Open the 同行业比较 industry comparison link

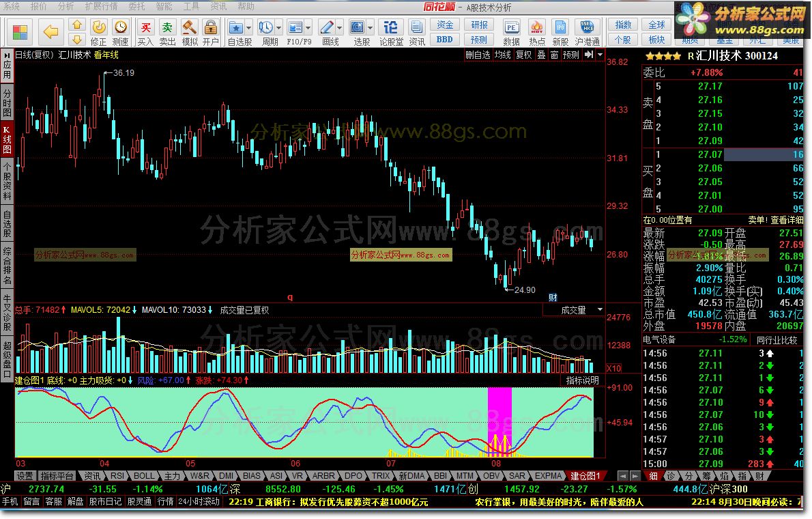coord(777,339)
